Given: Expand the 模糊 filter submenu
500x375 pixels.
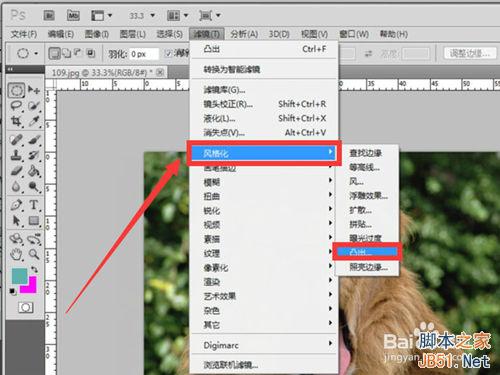Looking at the screenshot, I should (264, 182).
